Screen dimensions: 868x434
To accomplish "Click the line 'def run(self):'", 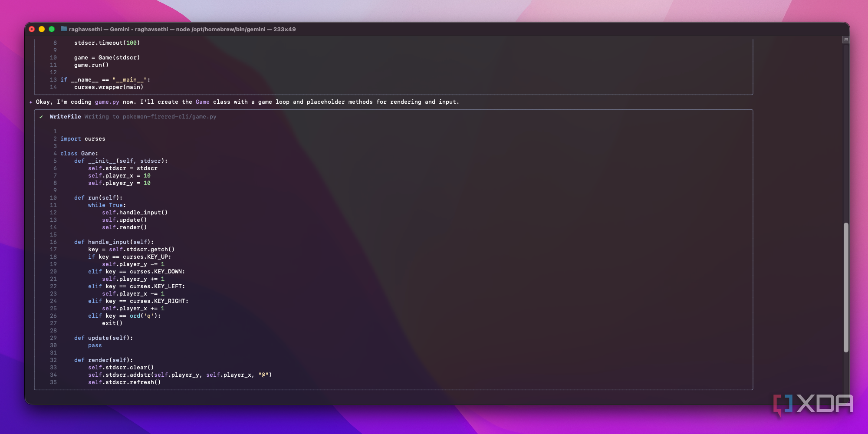I will click(99, 198).
